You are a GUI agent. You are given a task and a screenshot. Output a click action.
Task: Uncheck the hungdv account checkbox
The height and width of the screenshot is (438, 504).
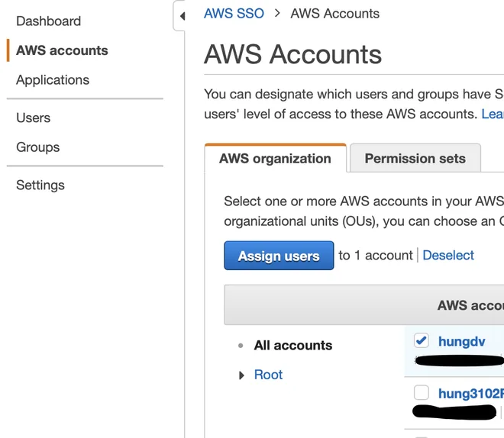point(421,340)
